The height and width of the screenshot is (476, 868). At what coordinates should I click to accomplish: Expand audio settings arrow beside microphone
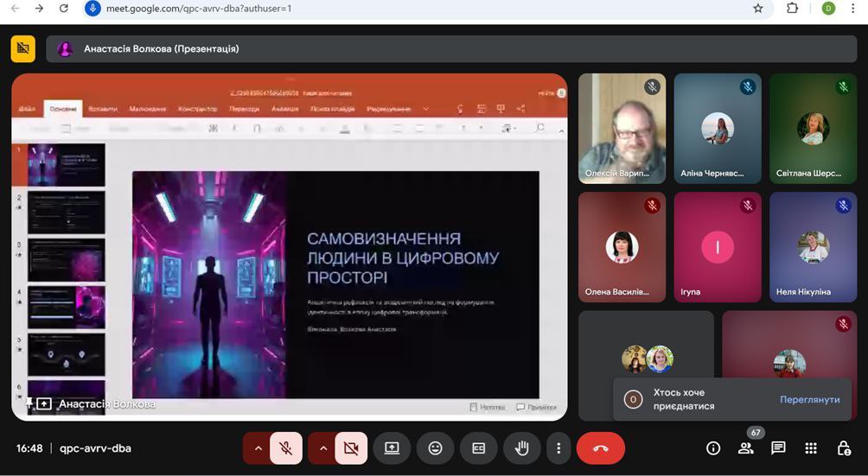(x=257, y=448)
